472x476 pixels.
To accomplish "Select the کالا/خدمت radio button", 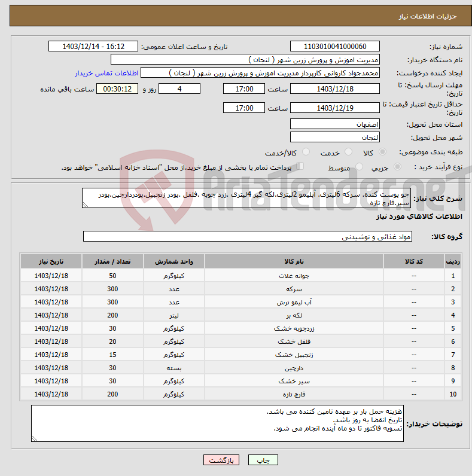I will tap(306, 152).
